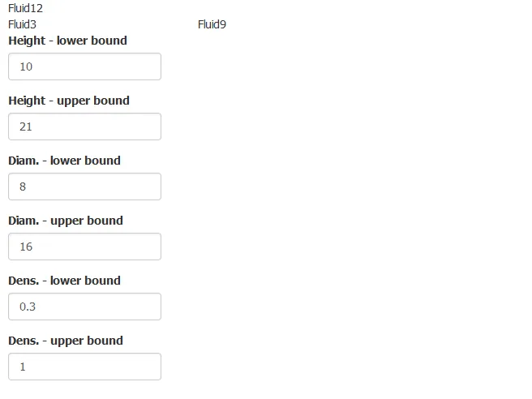Click the "Height - upper bound" label
The width and height of the screenshot is (532, 399).
69,101
